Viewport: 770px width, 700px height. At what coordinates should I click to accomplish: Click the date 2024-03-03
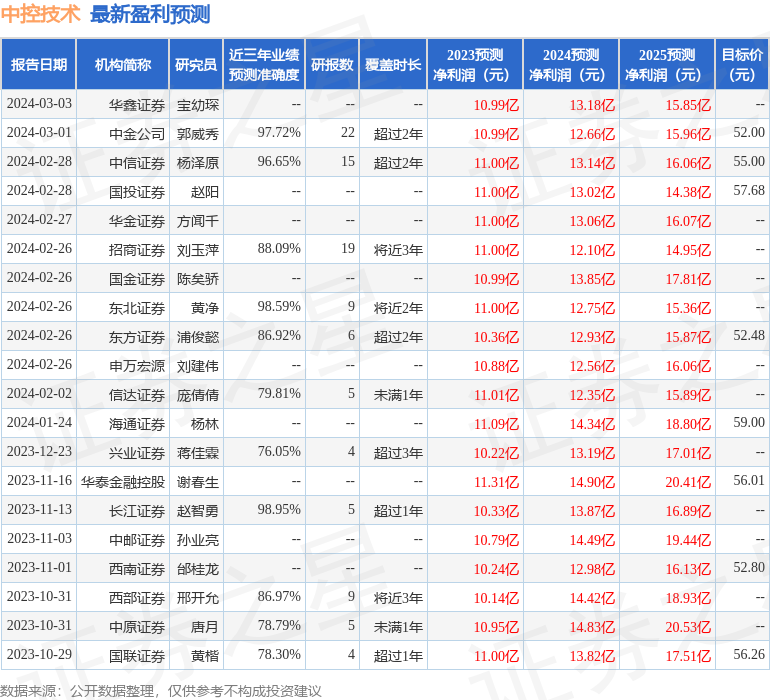tap(39, 104)
